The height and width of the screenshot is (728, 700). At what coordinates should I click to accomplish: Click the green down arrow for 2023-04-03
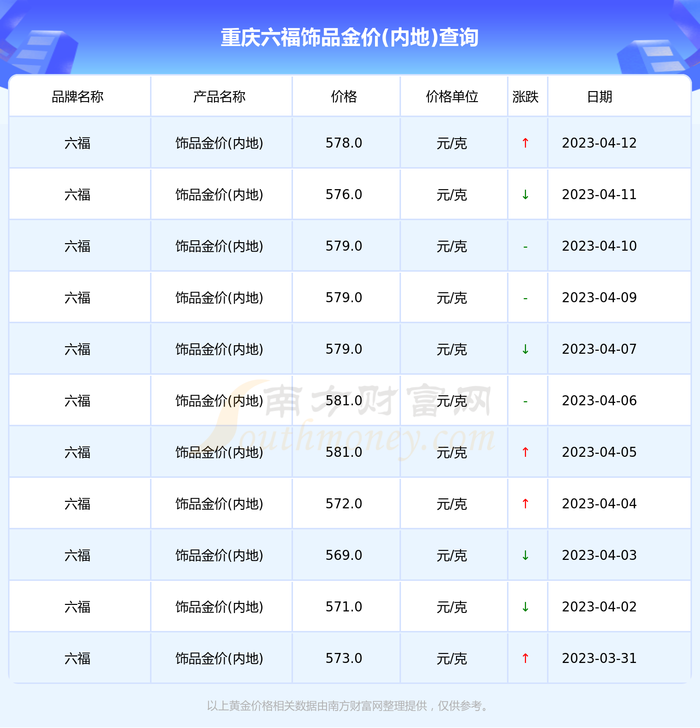click(525, 555)
